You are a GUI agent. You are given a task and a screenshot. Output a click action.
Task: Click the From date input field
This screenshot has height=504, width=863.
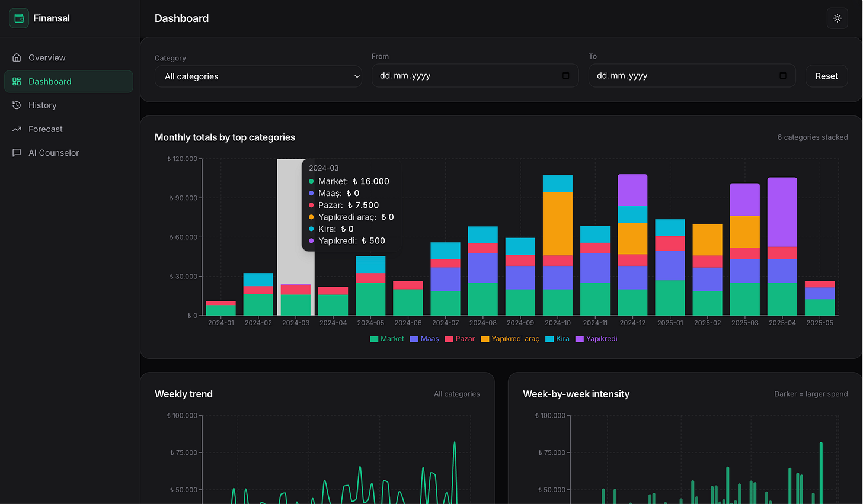(475, 76)
